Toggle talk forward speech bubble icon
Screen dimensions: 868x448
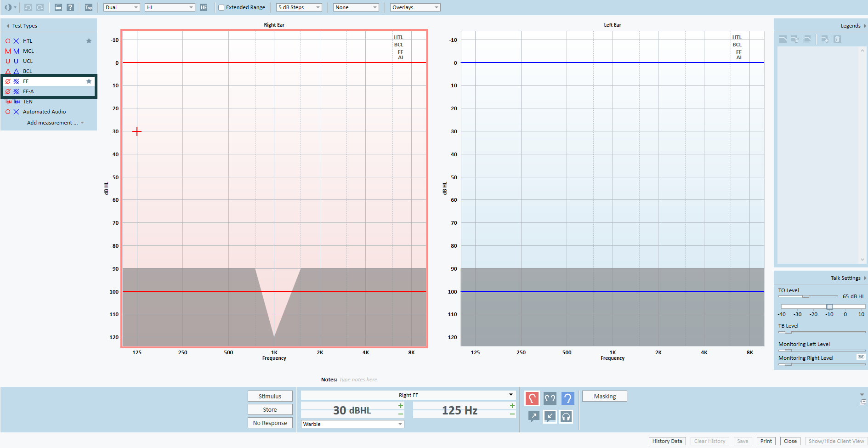(533, 416)
